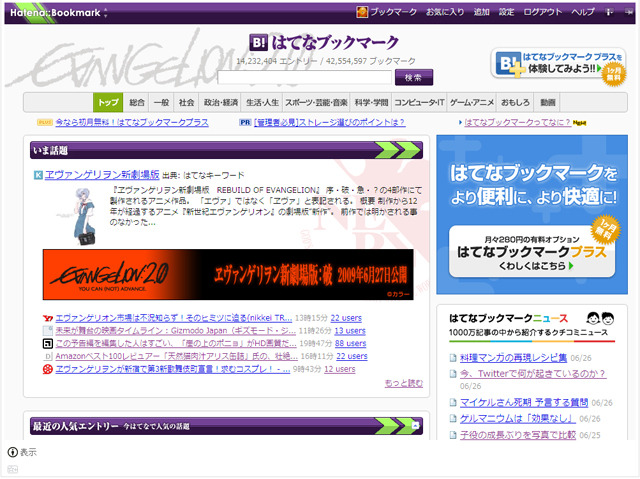Open はてなブックマークってなに? link
Viewport: 640px width, 479px height.
(517, 122)
